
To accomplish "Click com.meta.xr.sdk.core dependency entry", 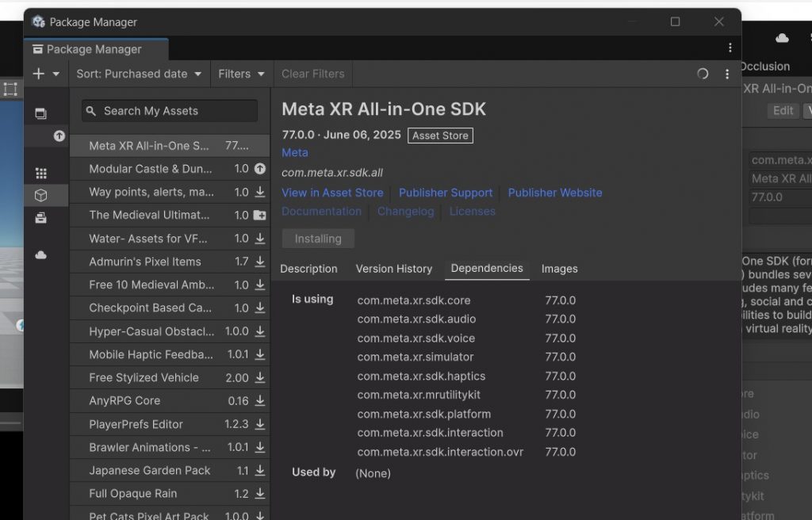I will (414, 300).
